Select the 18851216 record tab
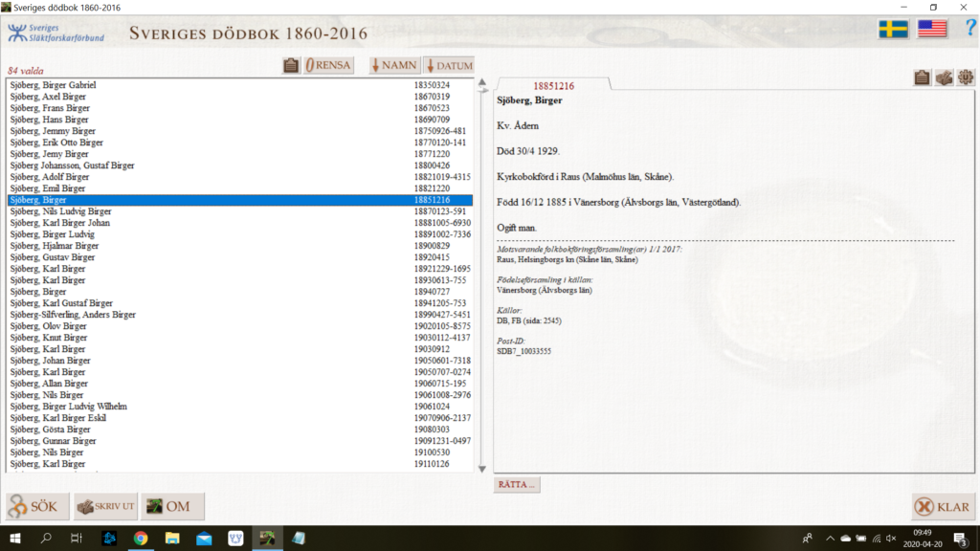The width and height of the screenshot is (980, 551). (553, 85)
